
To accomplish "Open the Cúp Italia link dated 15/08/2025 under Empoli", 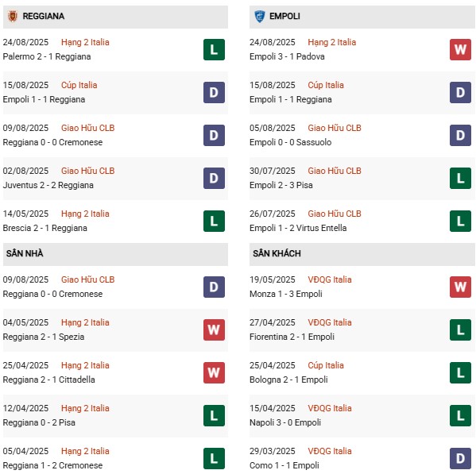I will [x=326, y=85].
